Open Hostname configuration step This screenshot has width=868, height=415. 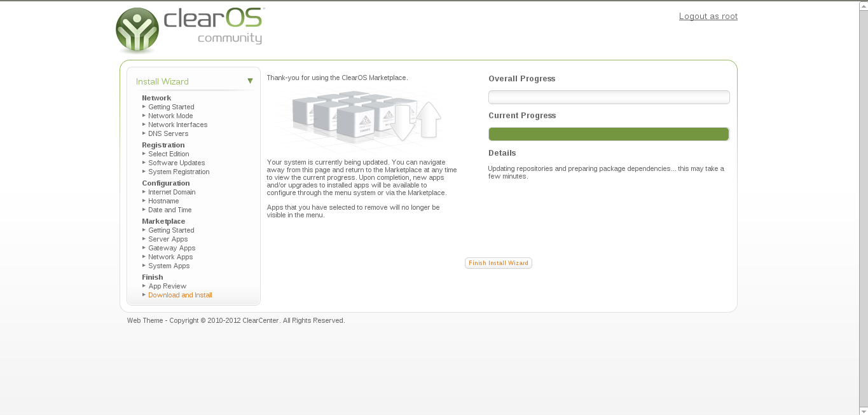(163, 201)
